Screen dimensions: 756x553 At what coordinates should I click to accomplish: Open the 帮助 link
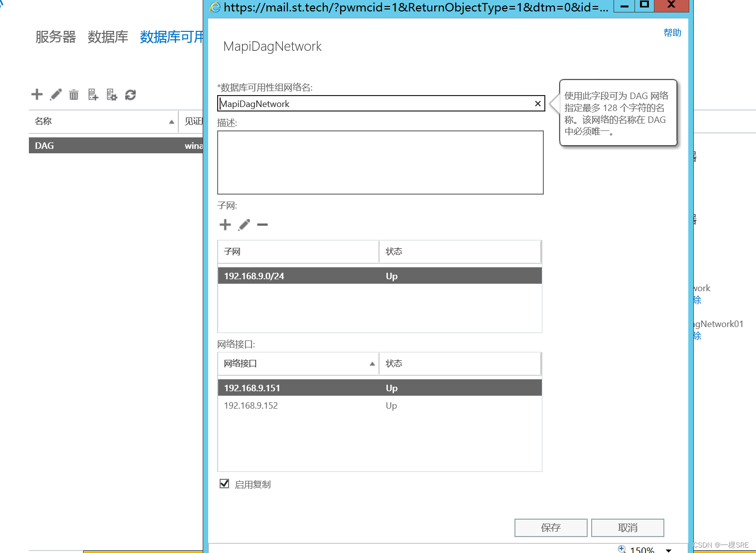tap(672, 32)
